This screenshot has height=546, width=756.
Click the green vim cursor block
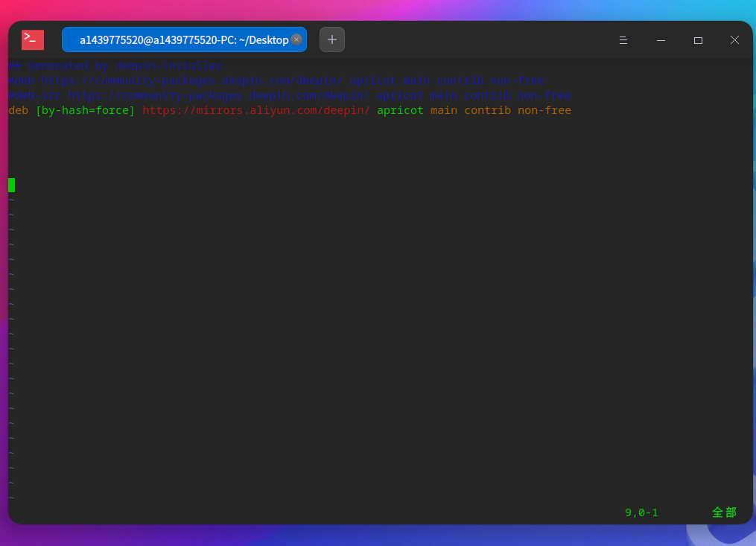[x=12, y=185]
